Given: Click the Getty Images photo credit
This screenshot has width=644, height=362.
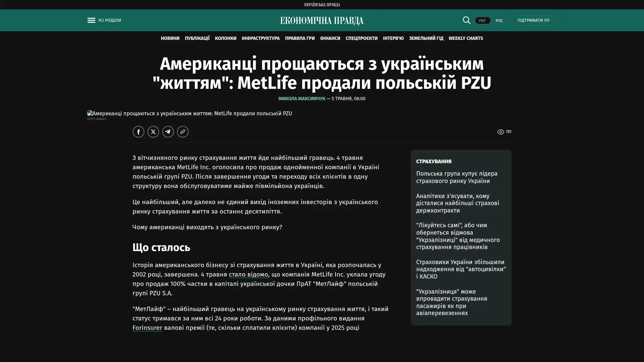Looking at the screenshot, I should (97, 119).
